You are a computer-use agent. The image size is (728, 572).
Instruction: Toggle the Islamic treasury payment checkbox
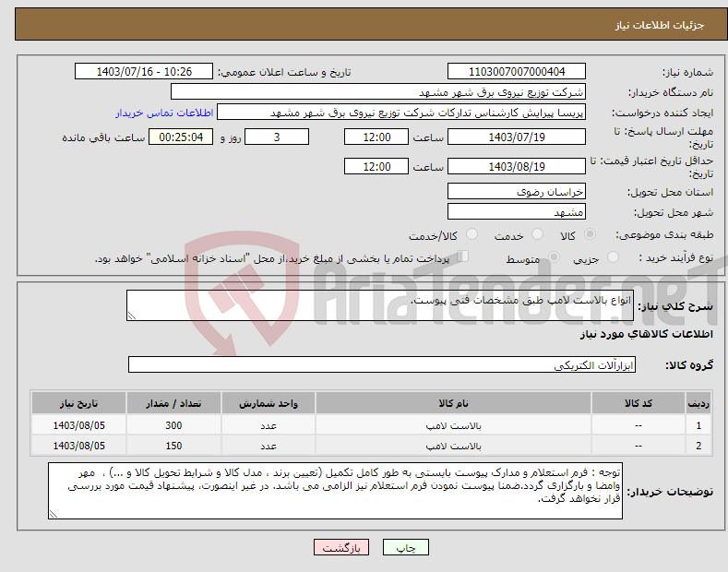click(462, 256)
